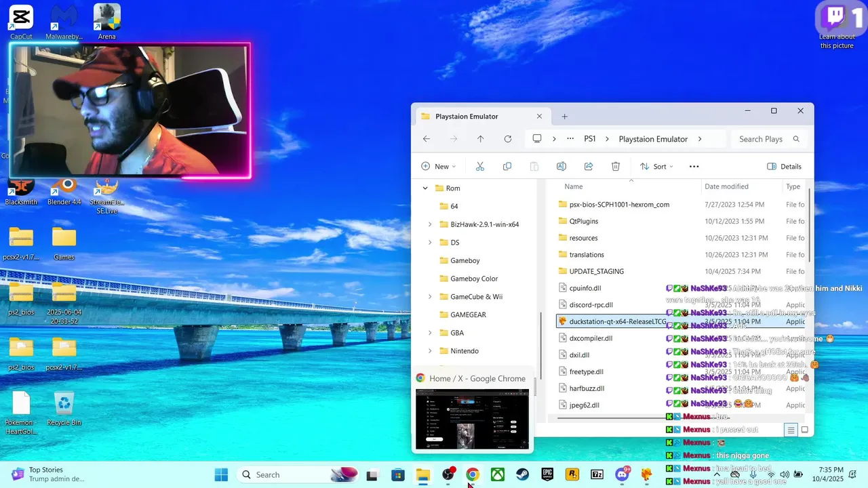Click the Share icon in File Explorer toolbar
The width and height of the screenshot is (868, 488).
pos(589,166)
